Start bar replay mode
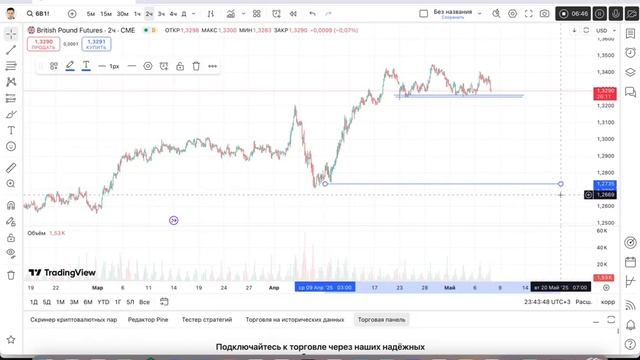 point(293,14)
